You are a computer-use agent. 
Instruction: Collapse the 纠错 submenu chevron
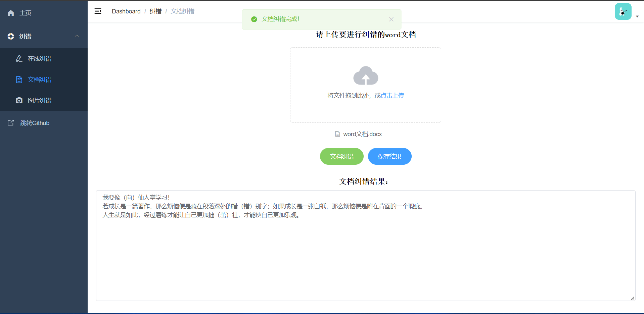[x=77, y=36]
